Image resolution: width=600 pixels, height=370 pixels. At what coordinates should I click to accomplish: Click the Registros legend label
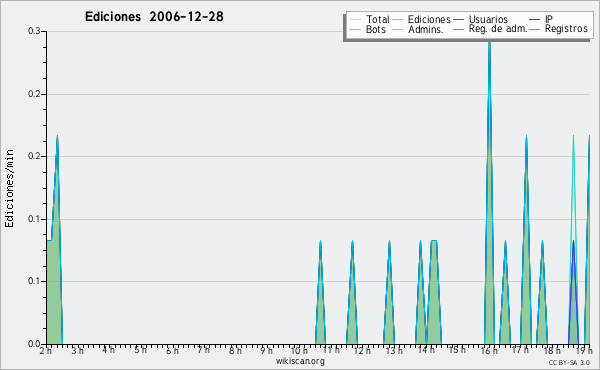pos(566,29)
